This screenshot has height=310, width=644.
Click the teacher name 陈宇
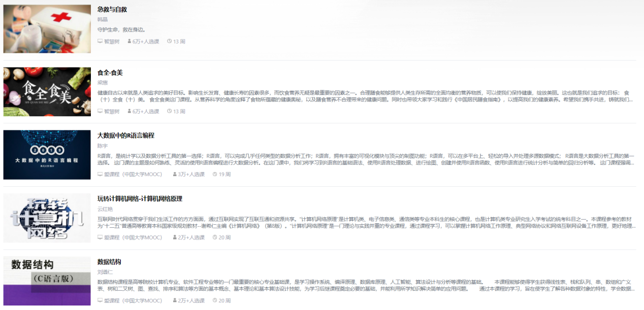coord(103,146)
